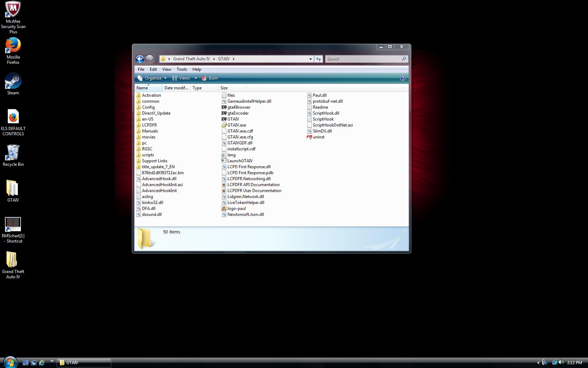Expand the address bar history dropdown
Viewport: 588px width, 368px height.
pos(310,59)
